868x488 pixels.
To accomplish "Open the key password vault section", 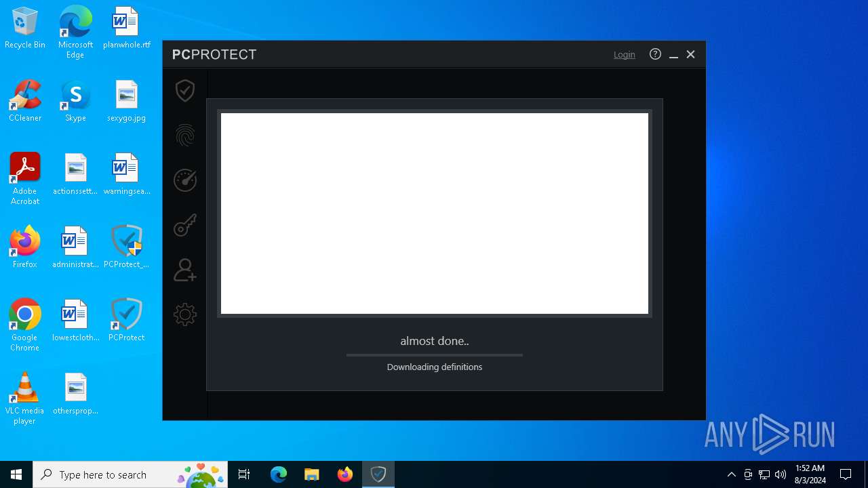I will (x=185, y=225).
